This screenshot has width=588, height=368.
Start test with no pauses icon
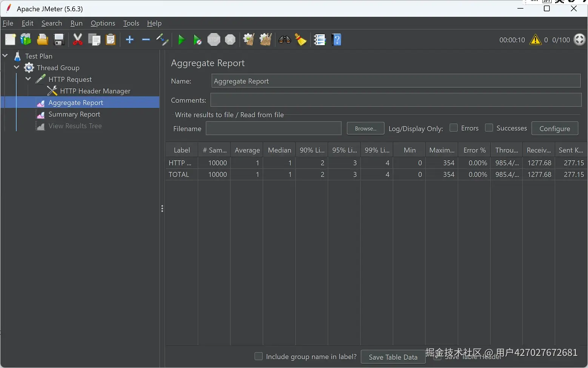coord(197,40)
